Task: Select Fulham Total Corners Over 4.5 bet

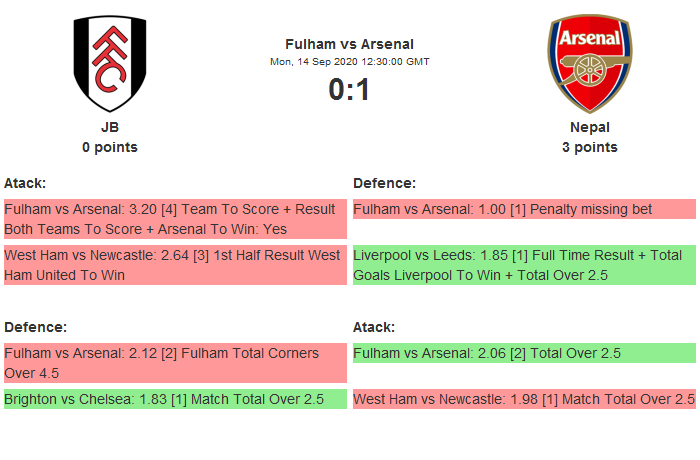Action: click(x=175, y=363)
